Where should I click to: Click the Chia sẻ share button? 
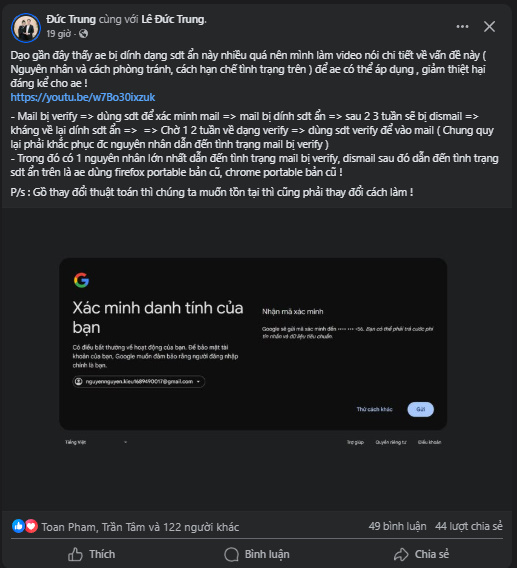coord(421,554)
